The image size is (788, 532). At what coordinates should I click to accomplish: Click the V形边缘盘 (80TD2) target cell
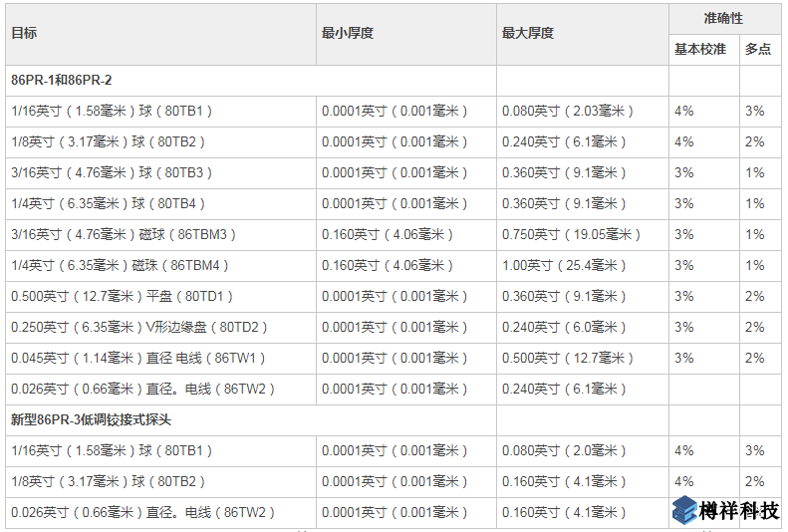coord(139,327)
